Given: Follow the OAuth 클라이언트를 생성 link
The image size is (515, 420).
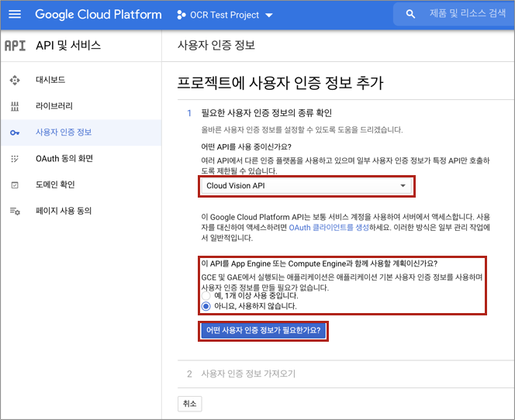Looking at the screenshot, I should [329, 227].
